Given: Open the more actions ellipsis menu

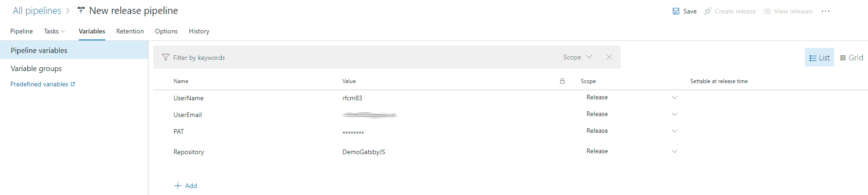Looking at the screenshot, I should pos(825,11).
